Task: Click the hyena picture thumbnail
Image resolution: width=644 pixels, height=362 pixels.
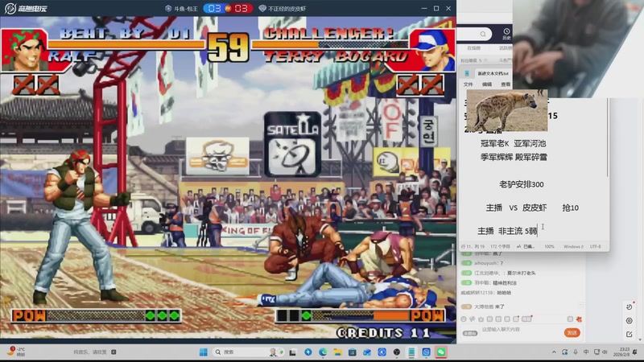Action: point(507,110)
